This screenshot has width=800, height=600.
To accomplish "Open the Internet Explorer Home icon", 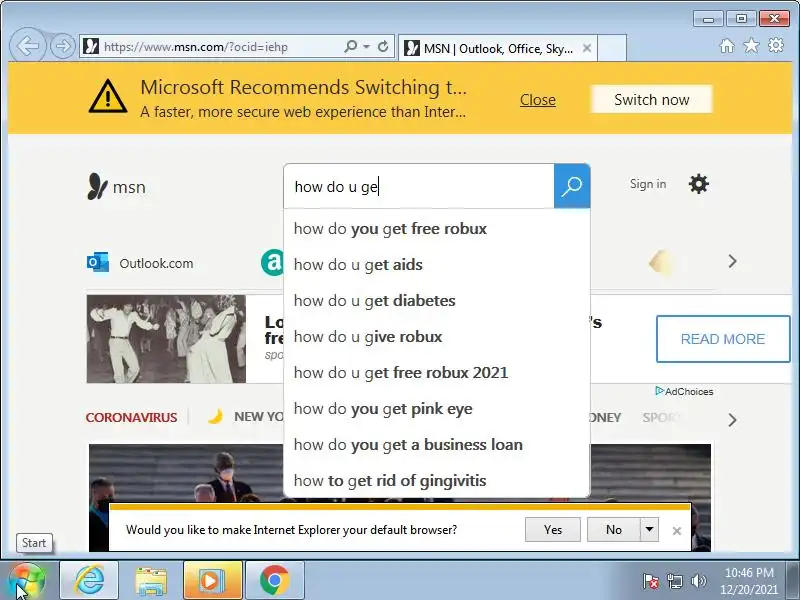I will (727, 46).
